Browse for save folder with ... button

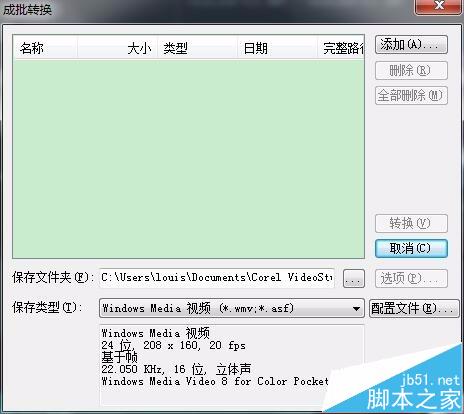pyautogui.click(x=354, y=278)
